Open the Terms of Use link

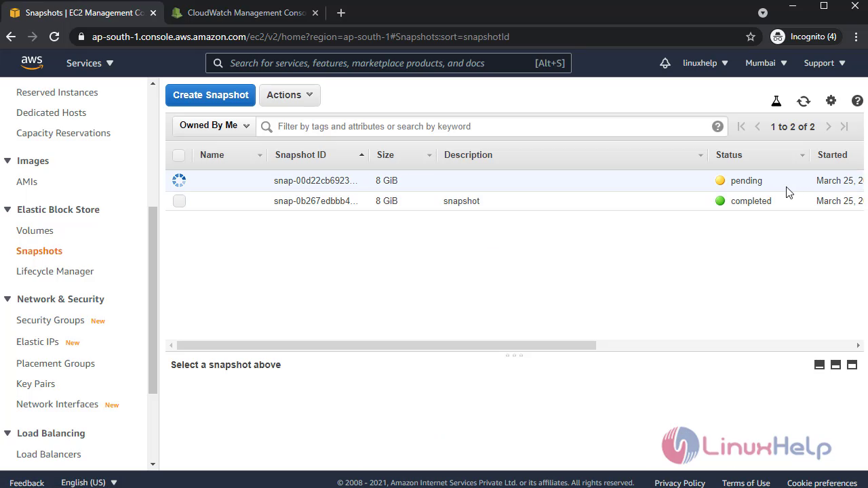[746, 483]
